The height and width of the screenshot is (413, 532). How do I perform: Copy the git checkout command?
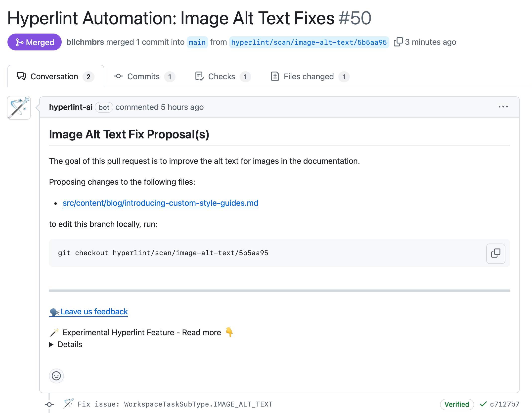pos(495,253)
